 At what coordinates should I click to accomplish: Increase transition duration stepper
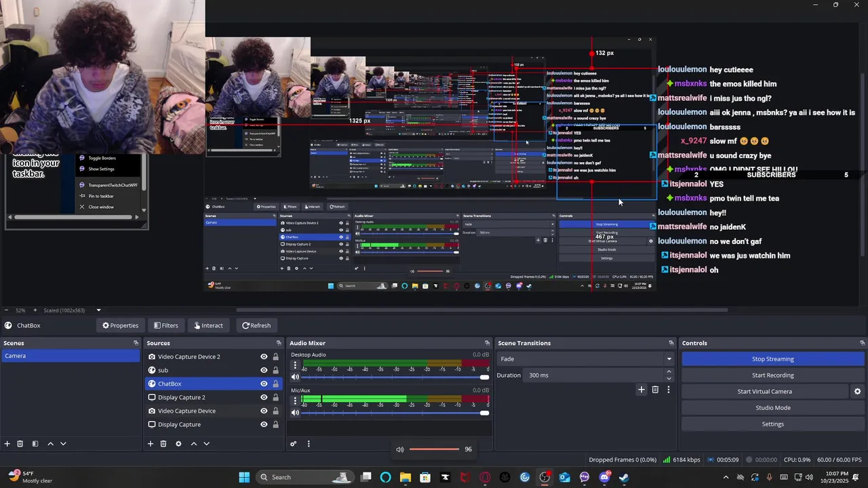tap(669, 371)
